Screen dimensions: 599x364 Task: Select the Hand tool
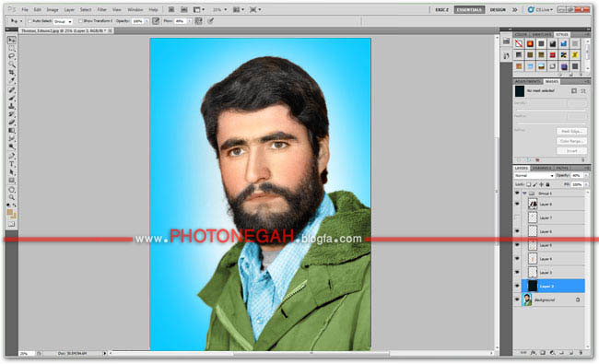coord(12,190)
